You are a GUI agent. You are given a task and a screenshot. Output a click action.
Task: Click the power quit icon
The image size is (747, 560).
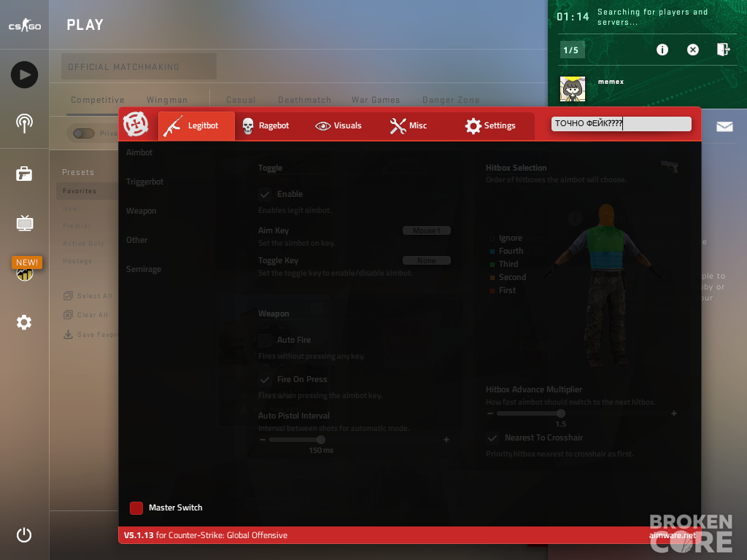24,534
